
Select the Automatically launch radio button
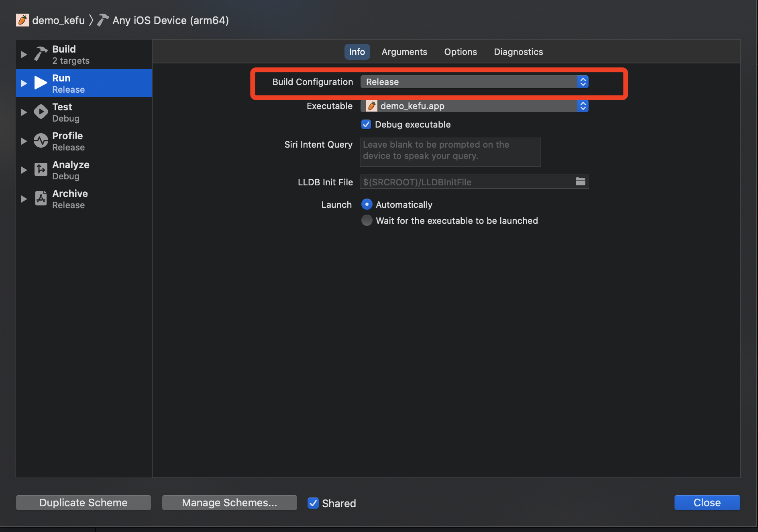[367, 205]
